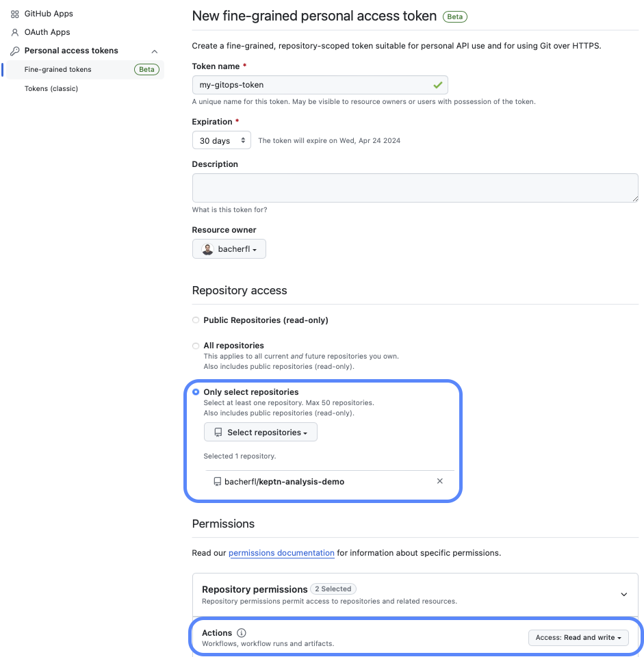Remove keptn-analysis-demo with the X icon
Screen dimensions: 644x657
(x=440, y=481)
